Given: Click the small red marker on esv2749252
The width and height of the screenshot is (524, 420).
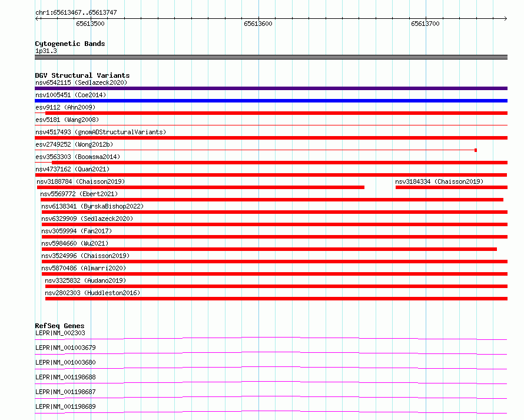Looking at the screenshot, I should coord(476,150).
